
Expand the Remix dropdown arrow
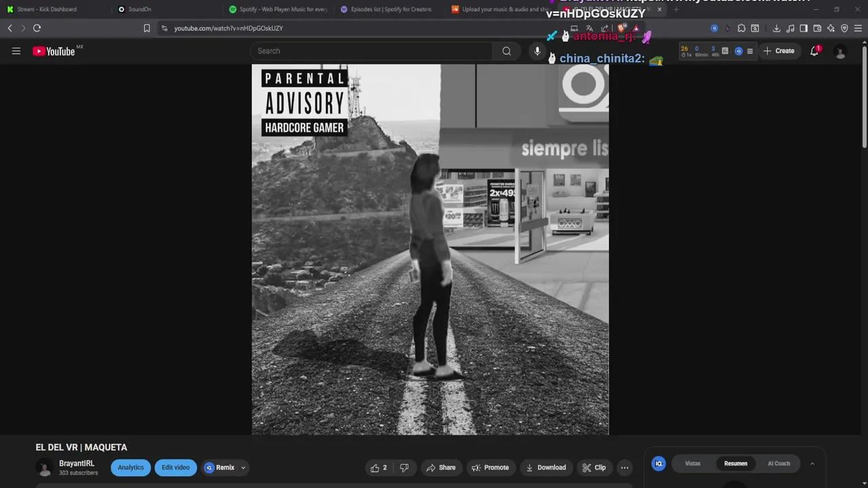click(x=243, y=468)
